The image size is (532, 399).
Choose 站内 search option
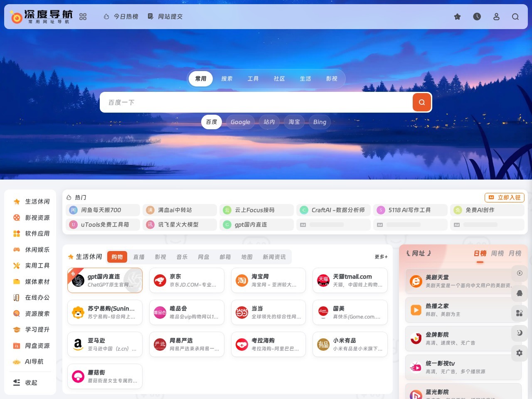click(x=269, y=122)
